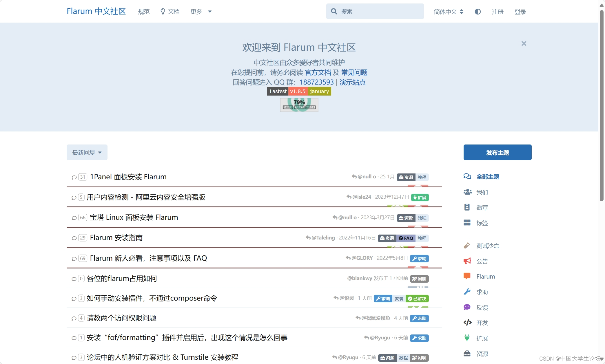Click the 开发 development code icon

pos(467,323)
